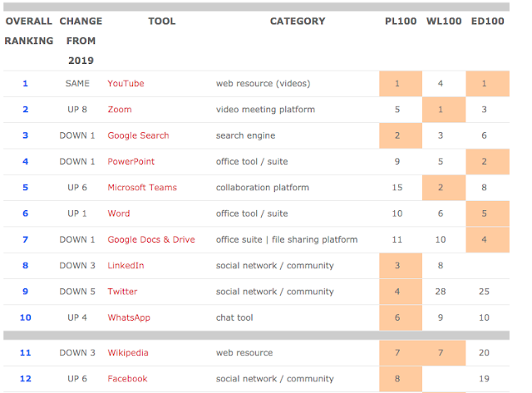
Task: Select the PowerPoint link
Action: click(x=131, y=161)
